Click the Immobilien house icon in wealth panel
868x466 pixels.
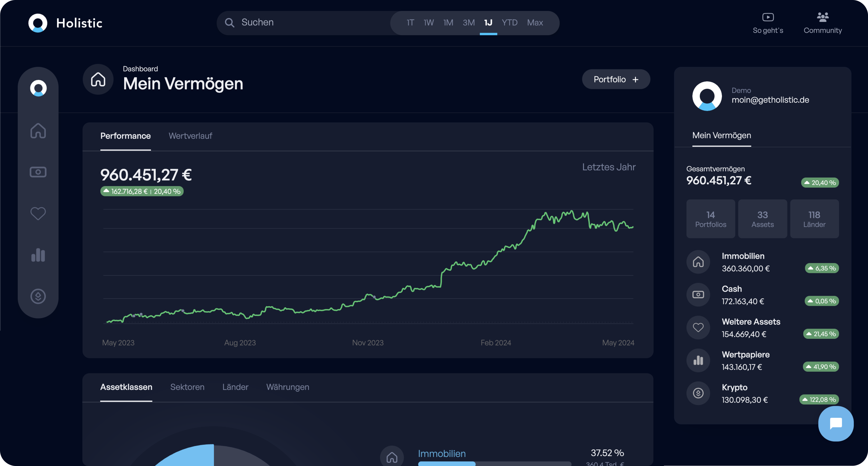[698, 262]
